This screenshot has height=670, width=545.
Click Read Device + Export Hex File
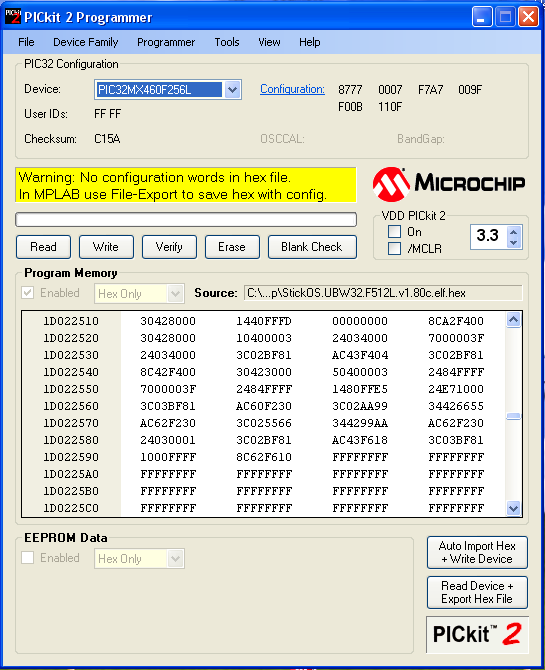(x=477, y=593)
